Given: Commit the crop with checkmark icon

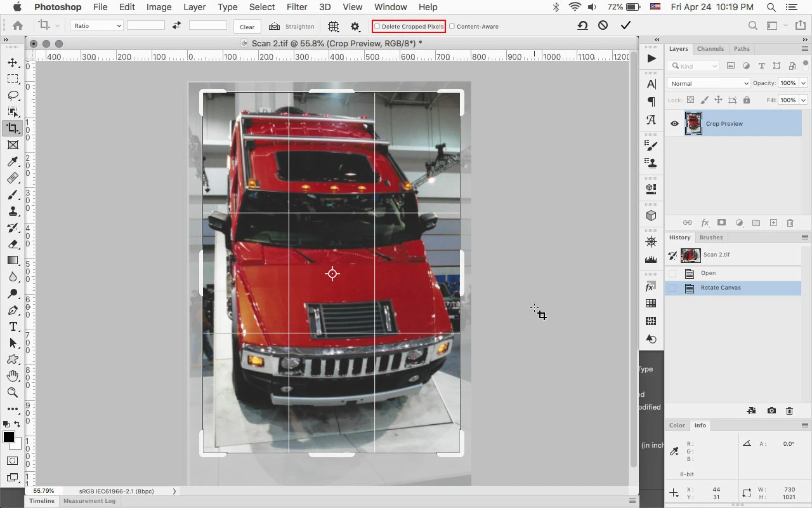Looking at the screenshot, I should pos(625,25).
